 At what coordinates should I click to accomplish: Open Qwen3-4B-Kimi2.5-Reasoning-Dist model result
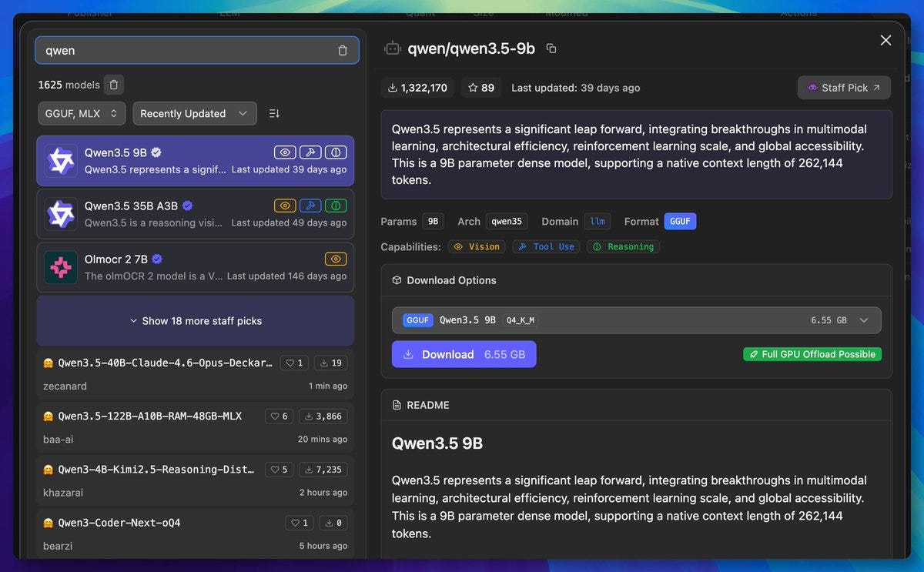[x=196, y=480]
